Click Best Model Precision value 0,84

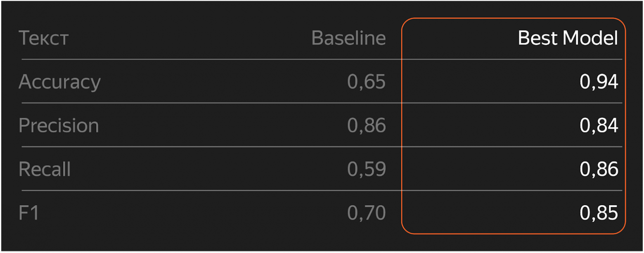pyautogui.click(x=599, y=126)
